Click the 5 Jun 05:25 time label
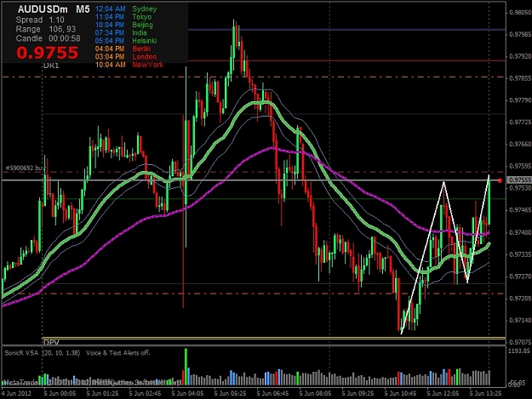 (230, 394)
